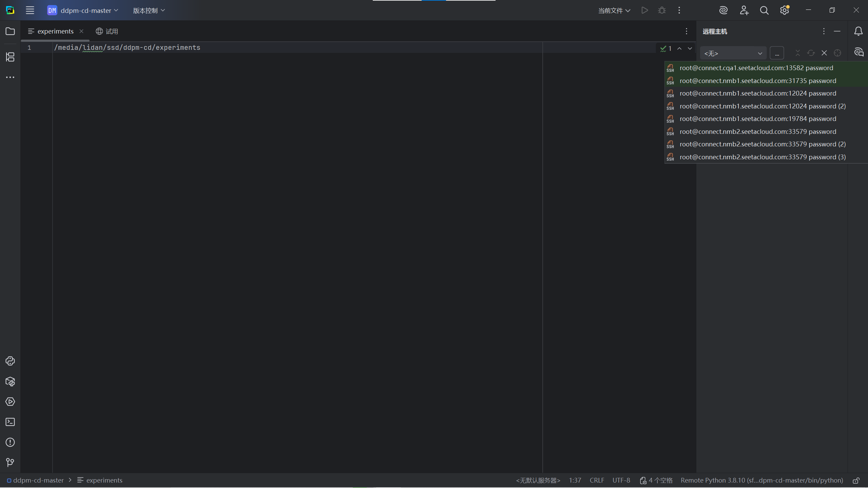Toggle read-only lock in status bar

pos(856,481)
